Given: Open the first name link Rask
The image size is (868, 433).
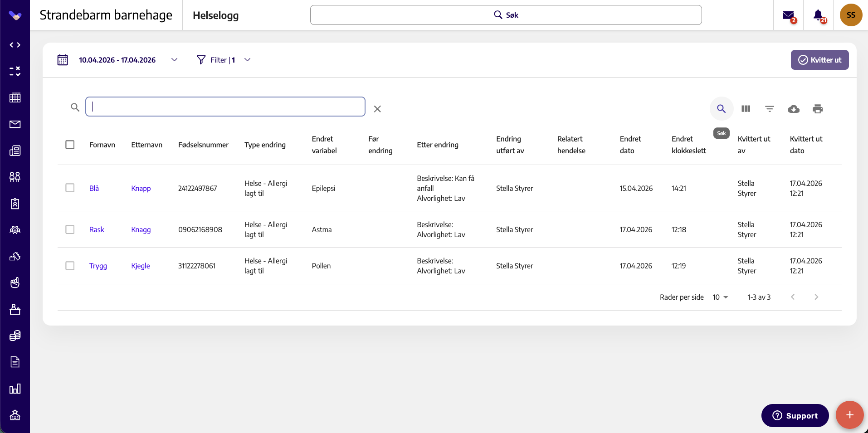Looking at the screenshot, I should point(97,229).
